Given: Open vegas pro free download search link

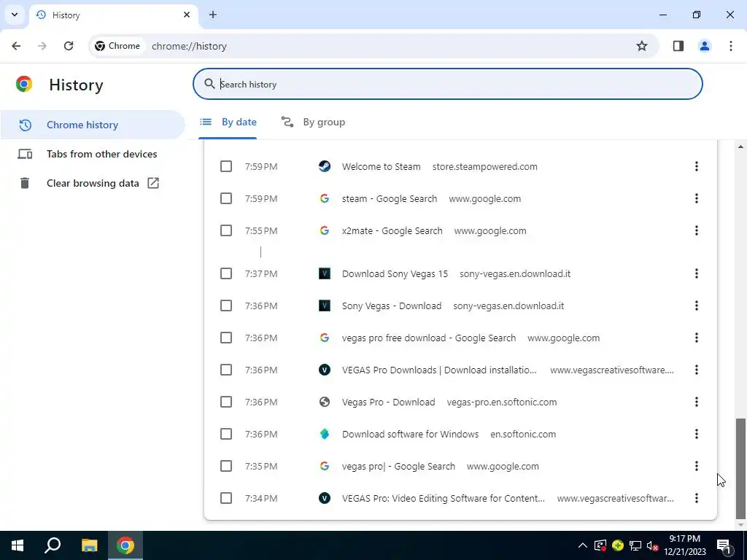Looking at the screenshot, I should click(429, 338).
